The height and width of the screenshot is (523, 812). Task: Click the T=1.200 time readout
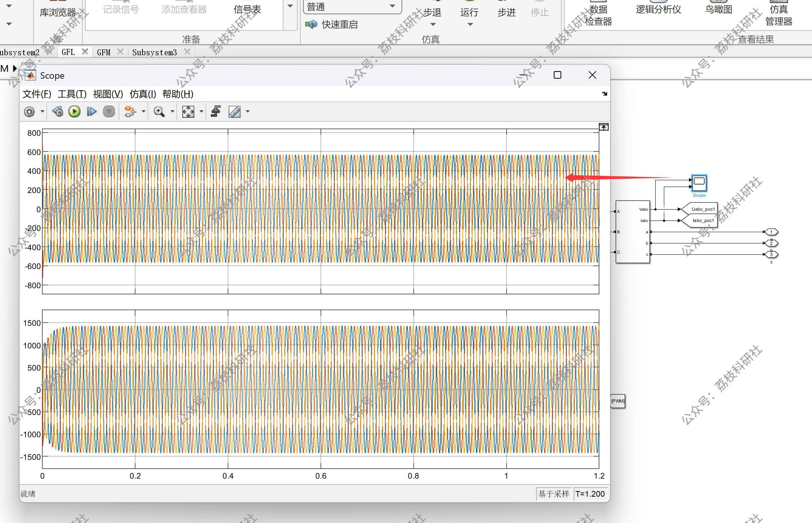pos(590,494)
